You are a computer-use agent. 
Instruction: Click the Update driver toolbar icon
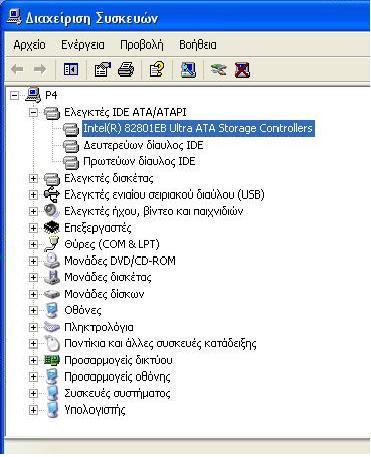(x=219, y=70)
